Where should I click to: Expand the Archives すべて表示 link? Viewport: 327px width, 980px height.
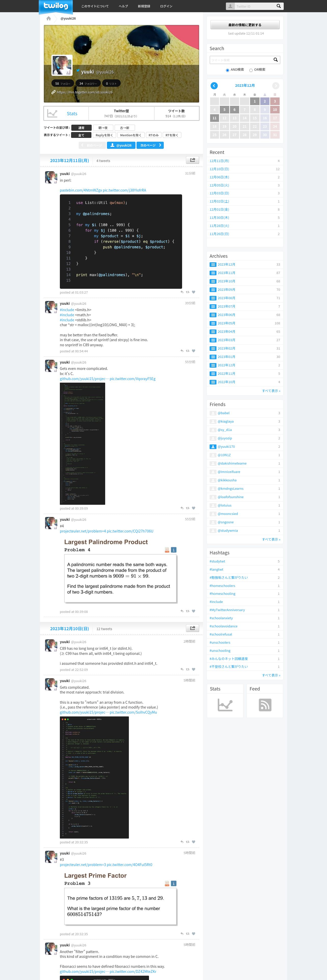pyautogui.click(x=271, y=391)
